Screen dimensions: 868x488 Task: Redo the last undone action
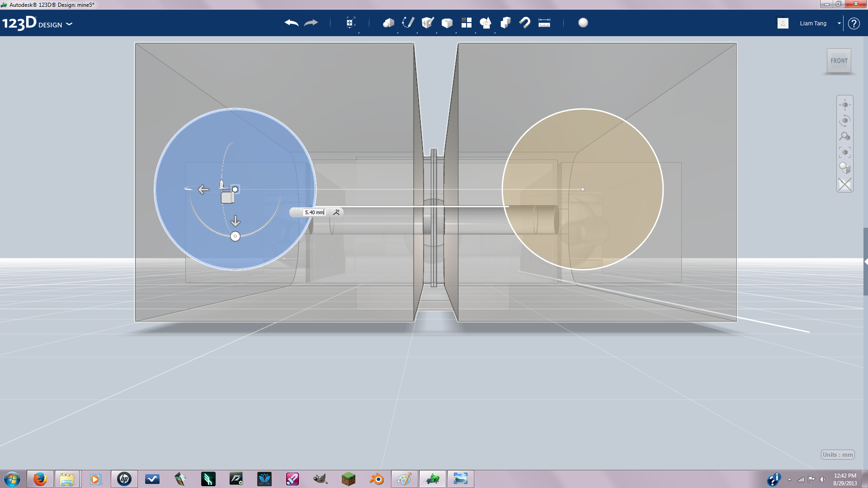point(311,23)
